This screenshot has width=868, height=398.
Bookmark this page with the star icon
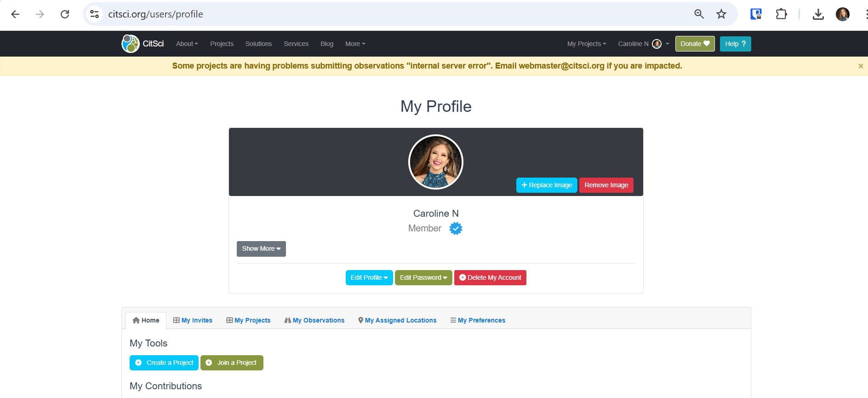pyautogui.click(x=721, y=14)
